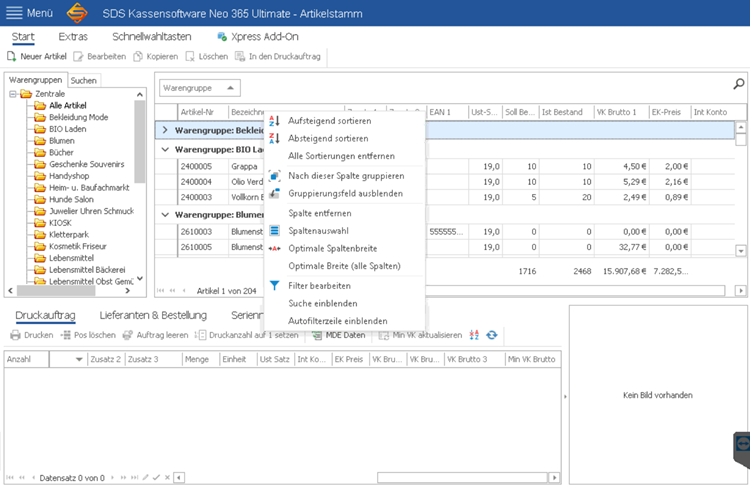Click the SDS orange logo icon

pyautogui.click(x=77, y=13)
